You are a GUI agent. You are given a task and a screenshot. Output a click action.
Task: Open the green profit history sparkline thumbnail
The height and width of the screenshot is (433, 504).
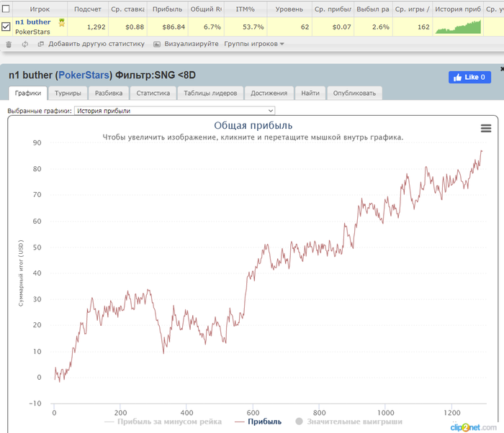tap(458, 27)
